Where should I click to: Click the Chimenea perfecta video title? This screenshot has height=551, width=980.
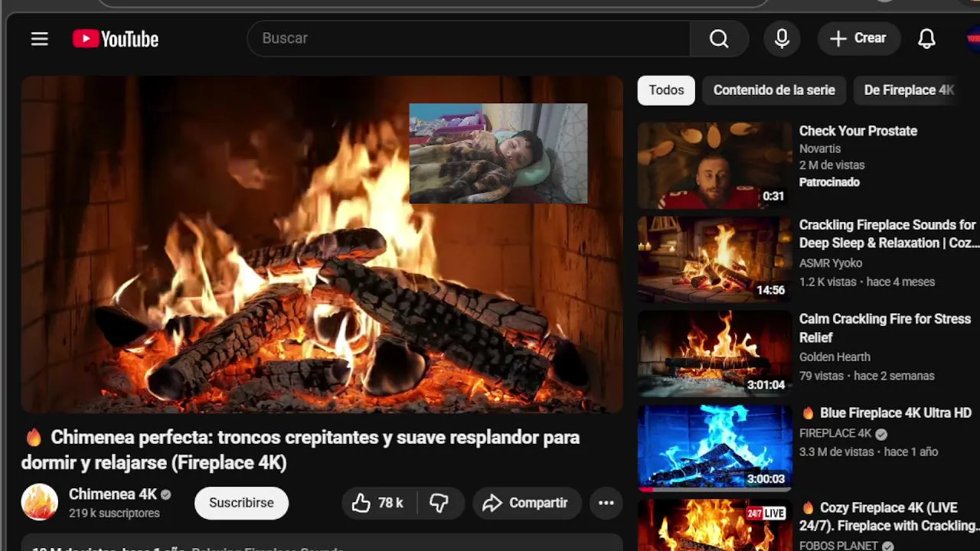coord(300,450)
